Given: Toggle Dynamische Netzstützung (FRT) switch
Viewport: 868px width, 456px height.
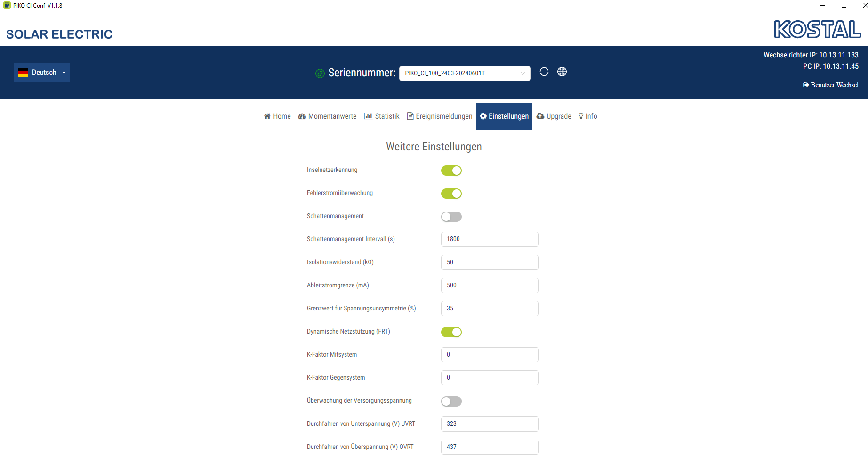Looking at the screenshot, I should click(x=451, y=332).
